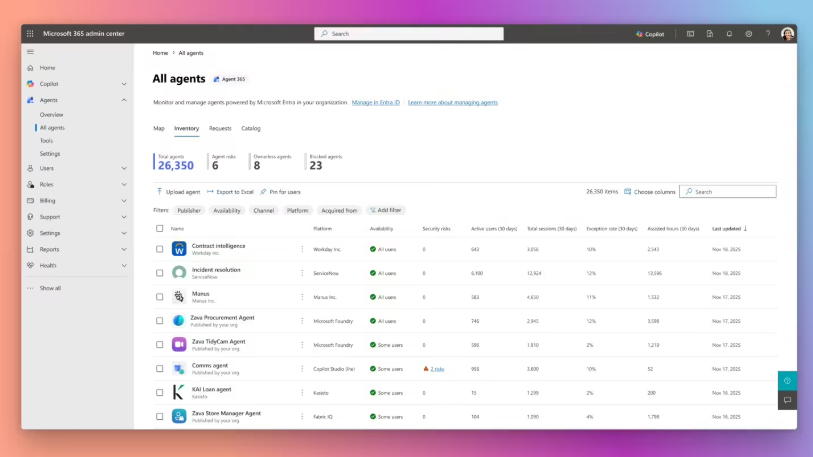This screenshot has width=813, height=457.
Task: Switch to the Catalog tab
Action: pos(251,128)
